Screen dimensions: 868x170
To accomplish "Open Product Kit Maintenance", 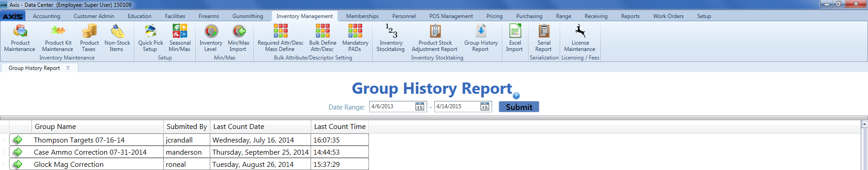I will [58, 38].
